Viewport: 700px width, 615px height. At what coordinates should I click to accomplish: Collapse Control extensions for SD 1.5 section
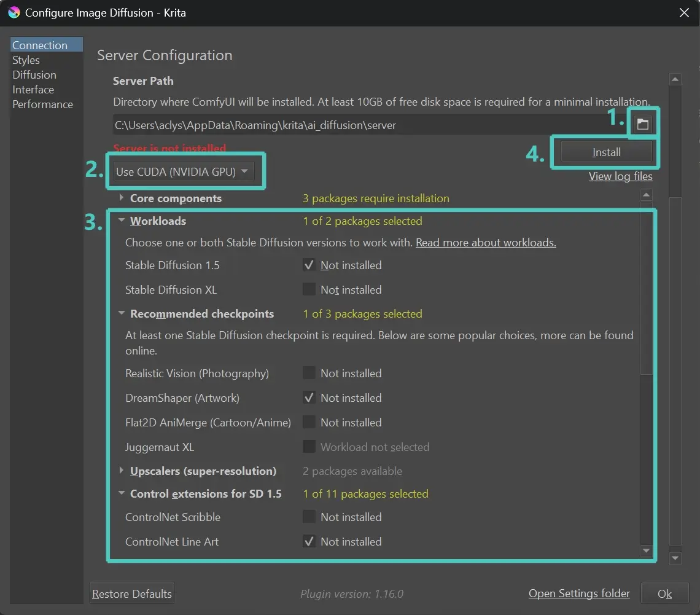click(122, 493)
